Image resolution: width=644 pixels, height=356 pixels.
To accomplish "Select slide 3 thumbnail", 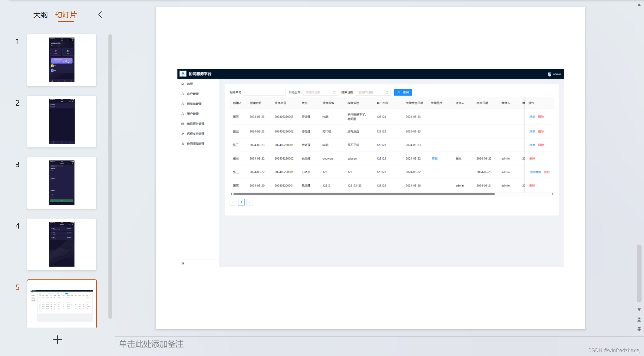I will [62, 183].
